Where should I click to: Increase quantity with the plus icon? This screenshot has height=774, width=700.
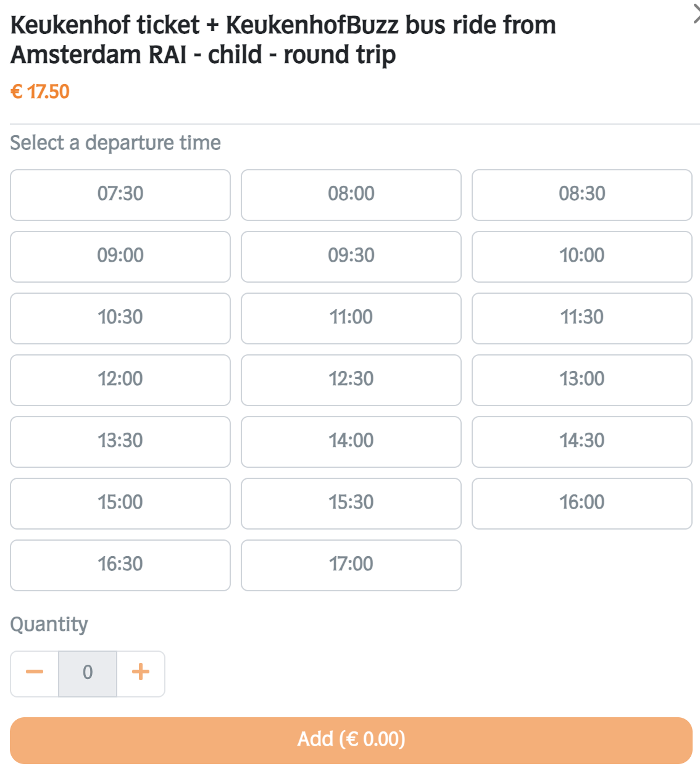point(141,672)
